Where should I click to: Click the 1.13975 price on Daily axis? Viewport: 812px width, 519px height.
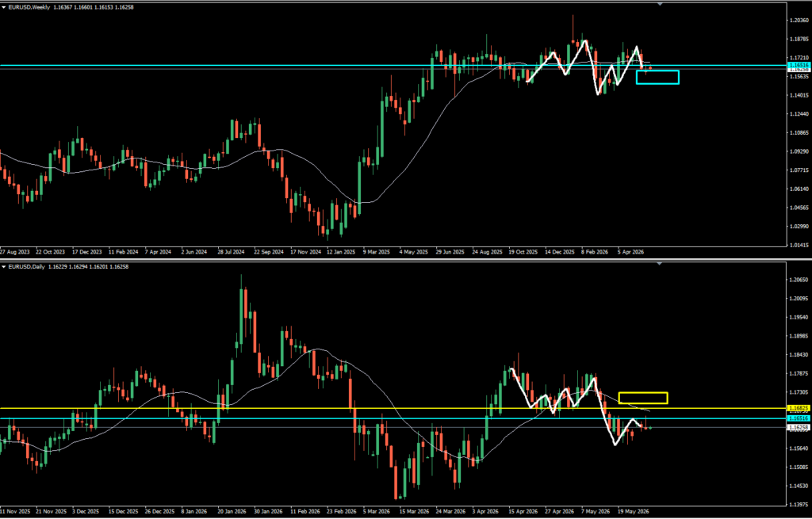tap(799, 505)
